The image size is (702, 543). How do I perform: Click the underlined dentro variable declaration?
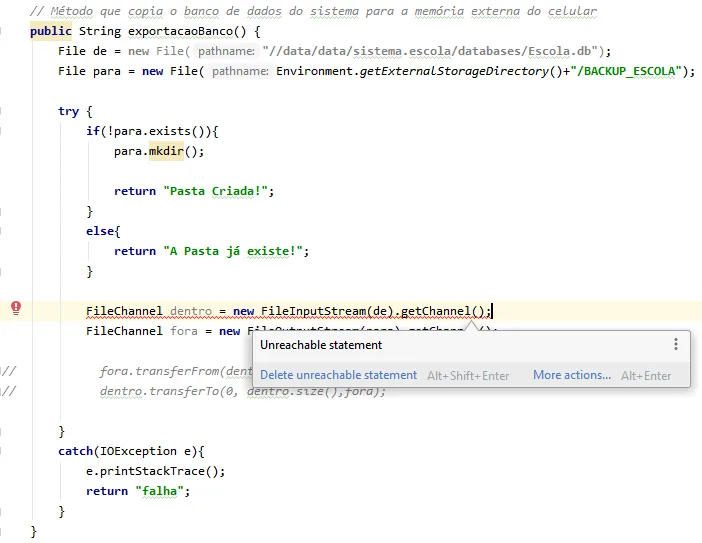click(190, 311)
